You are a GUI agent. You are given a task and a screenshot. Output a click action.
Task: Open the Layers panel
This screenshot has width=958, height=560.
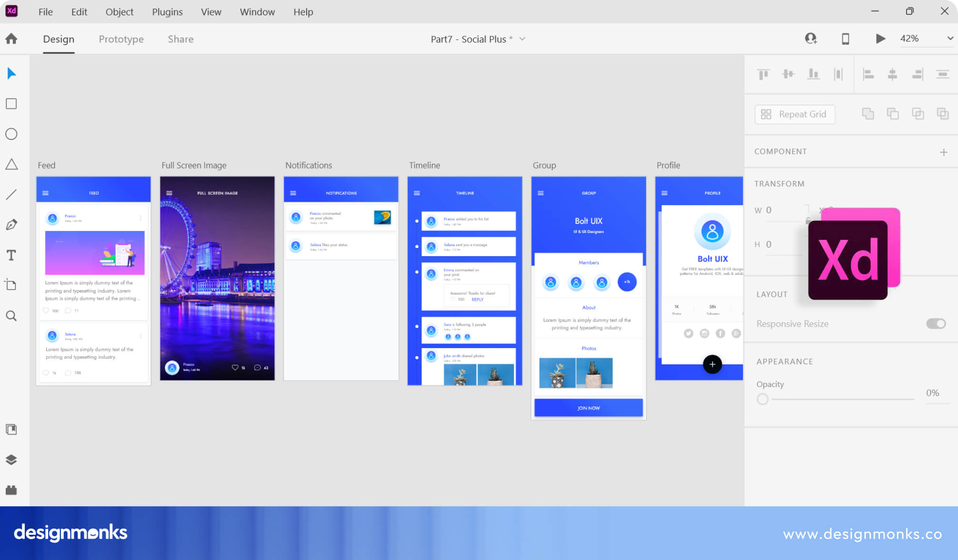[x=11, y=460]
